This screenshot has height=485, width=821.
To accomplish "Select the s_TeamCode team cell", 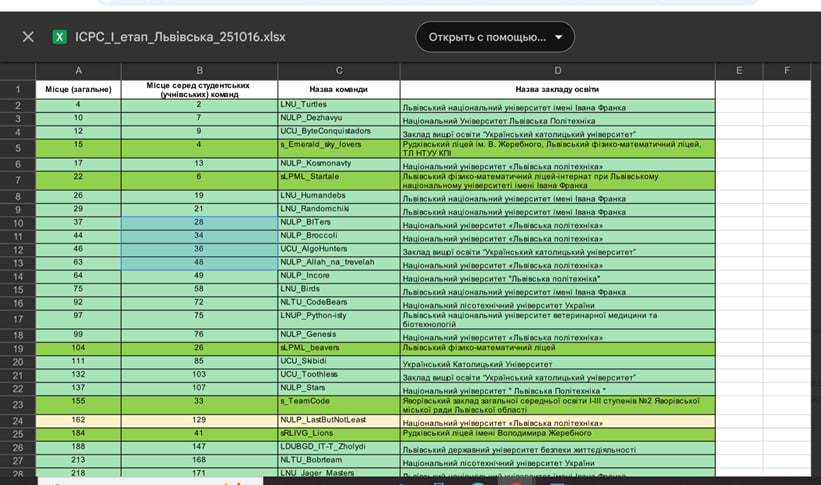I will pyautogui.click(x=339, y=401).
